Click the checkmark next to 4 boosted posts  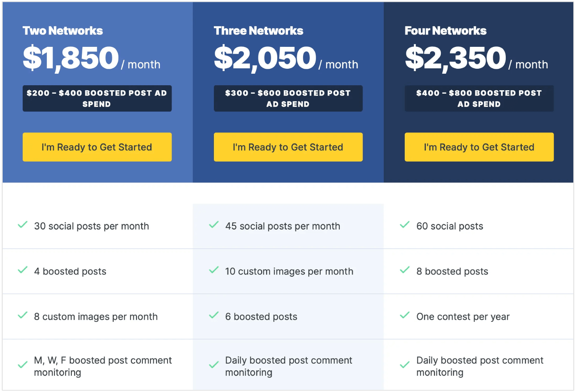pos(22,270)
